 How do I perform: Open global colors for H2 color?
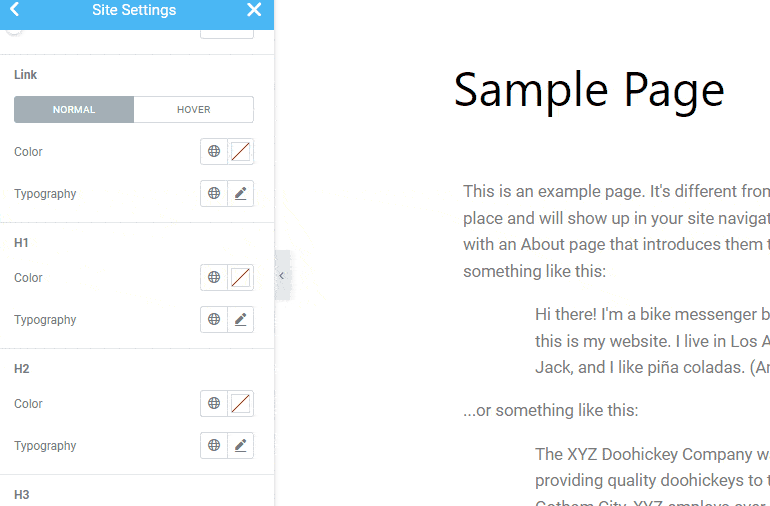click(214, 403)
